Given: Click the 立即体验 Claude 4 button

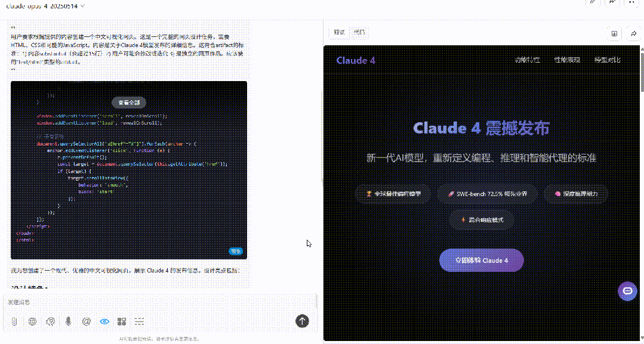Looking at the screenshot, I should click(481, 261).
